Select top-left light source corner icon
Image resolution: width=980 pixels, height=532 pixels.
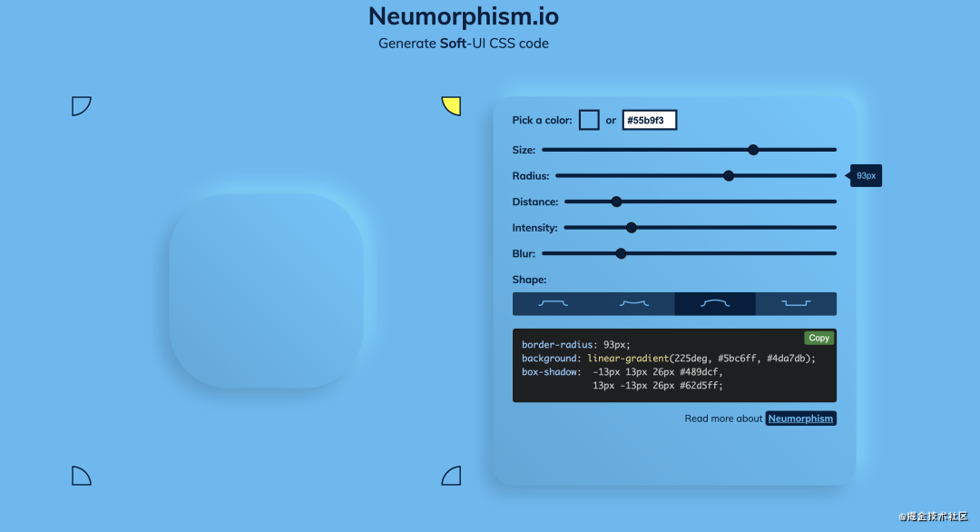click(x=82, y=105)
